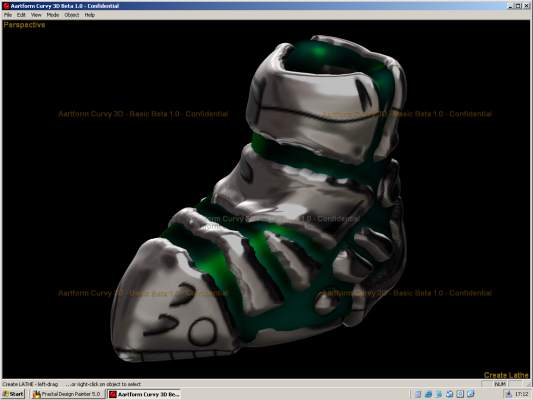This screenshot has height=400, width=533.
Task: Open the Object menu
Action: point(72,15)
